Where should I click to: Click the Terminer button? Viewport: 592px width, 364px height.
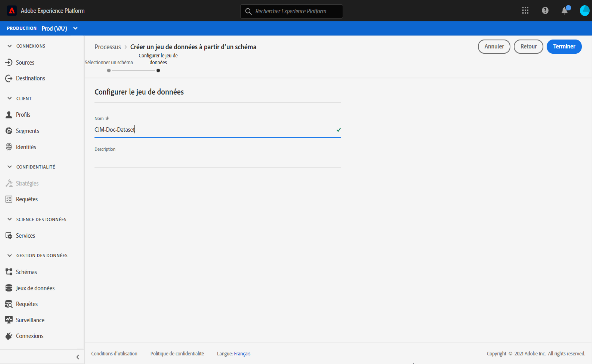pyautogui.click(x=564, y=47)
